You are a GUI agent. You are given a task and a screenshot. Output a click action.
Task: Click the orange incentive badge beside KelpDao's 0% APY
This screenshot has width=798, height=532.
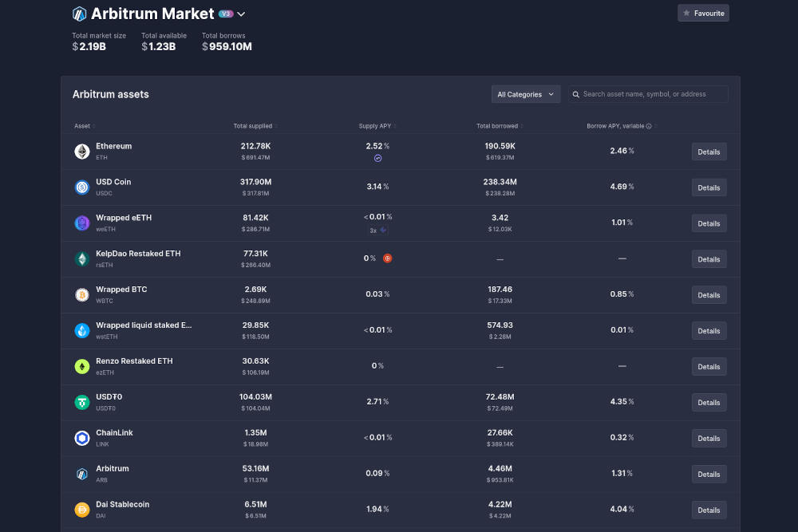tap(388, 258)
